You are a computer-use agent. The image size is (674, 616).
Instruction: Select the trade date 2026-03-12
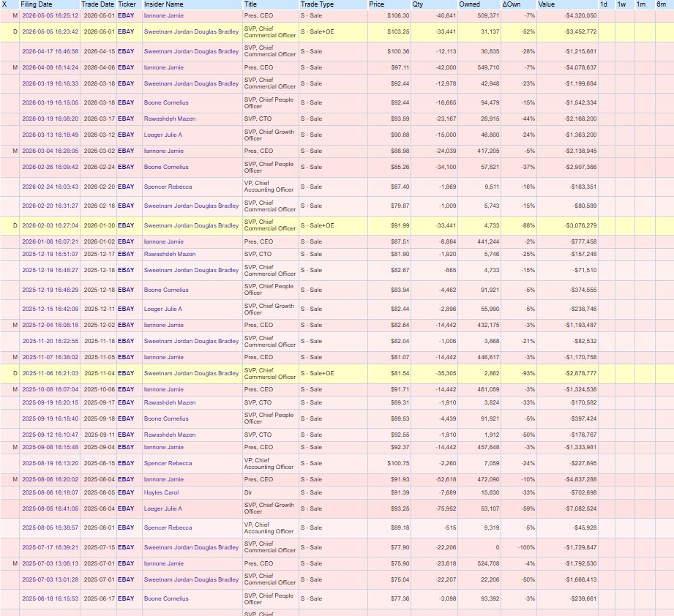(100, 135)
